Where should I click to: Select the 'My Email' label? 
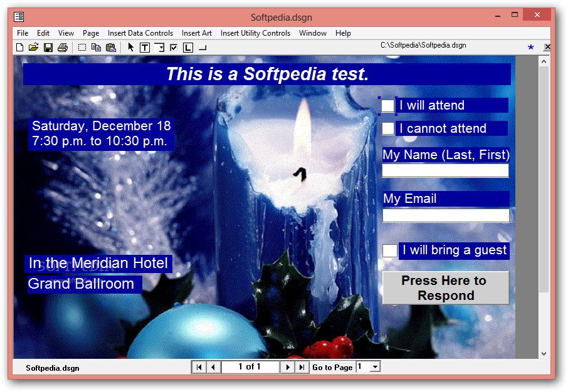click(x=446, y=199)
